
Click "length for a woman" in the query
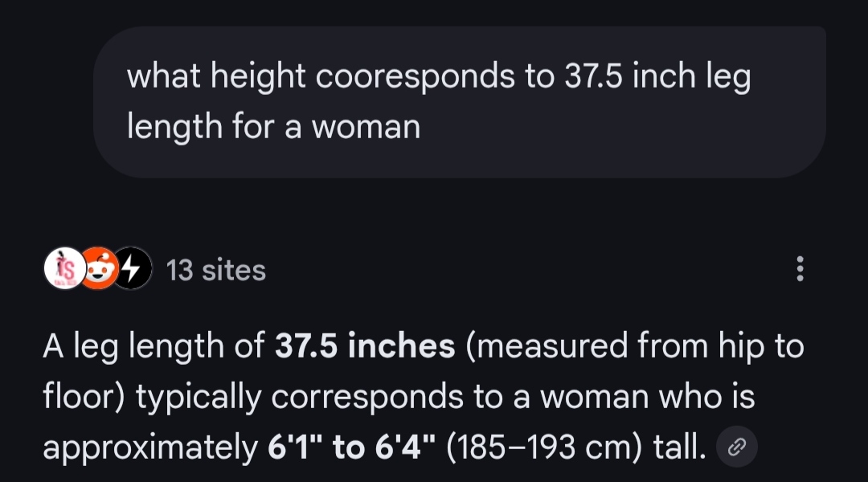(273, 127)
